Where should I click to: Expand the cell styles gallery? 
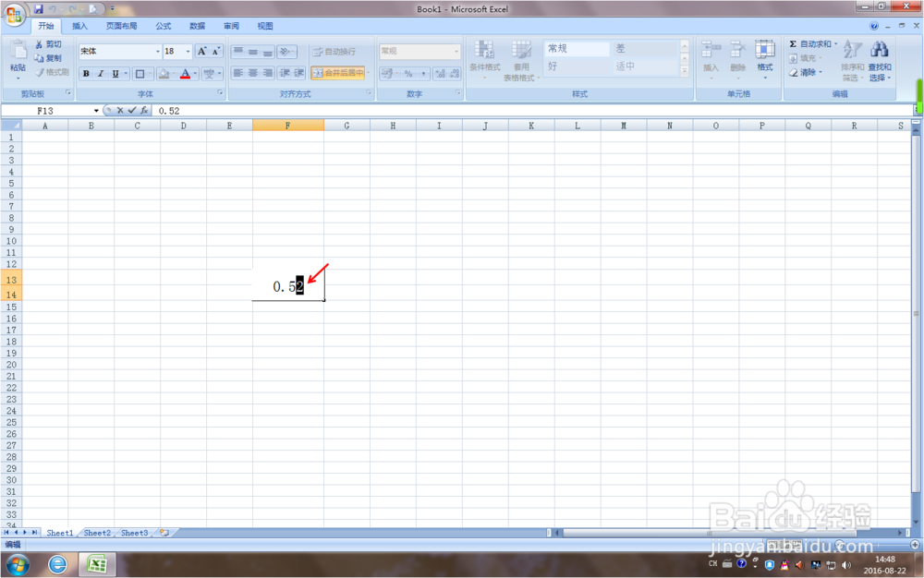click(684, 71)
